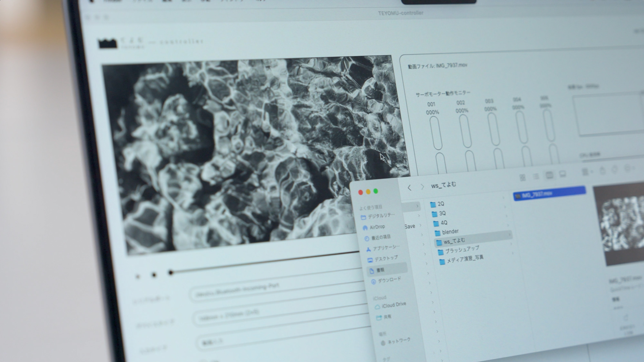The image size is (644, 362).
Task: Open 最近の項目 in the Finder sidebar
Action: [377, 238]
